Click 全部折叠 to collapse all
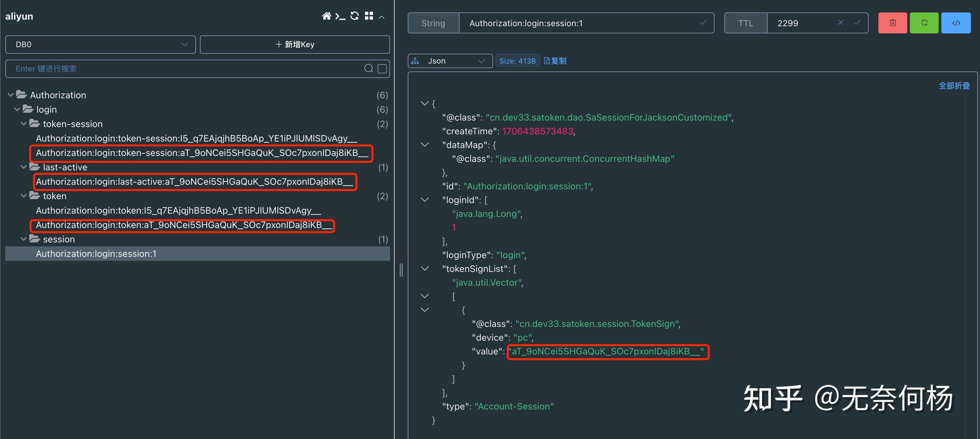This screenshot has height=439, width=980. 954,86
